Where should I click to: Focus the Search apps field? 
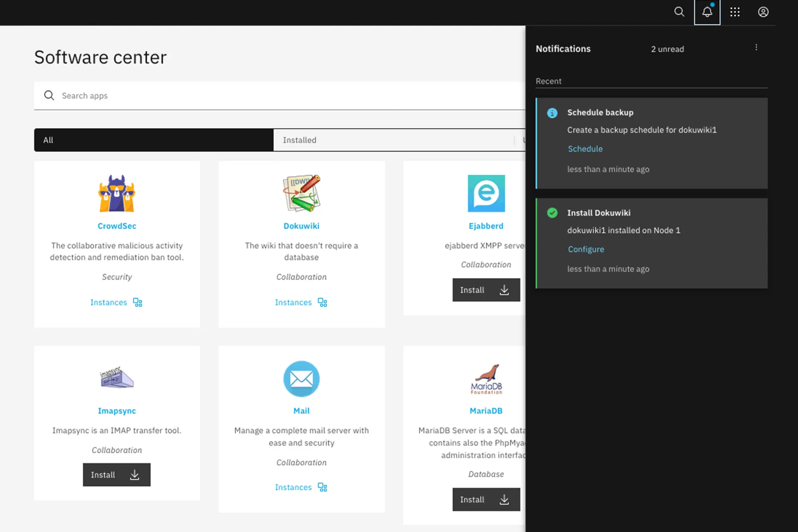(280, 96)
